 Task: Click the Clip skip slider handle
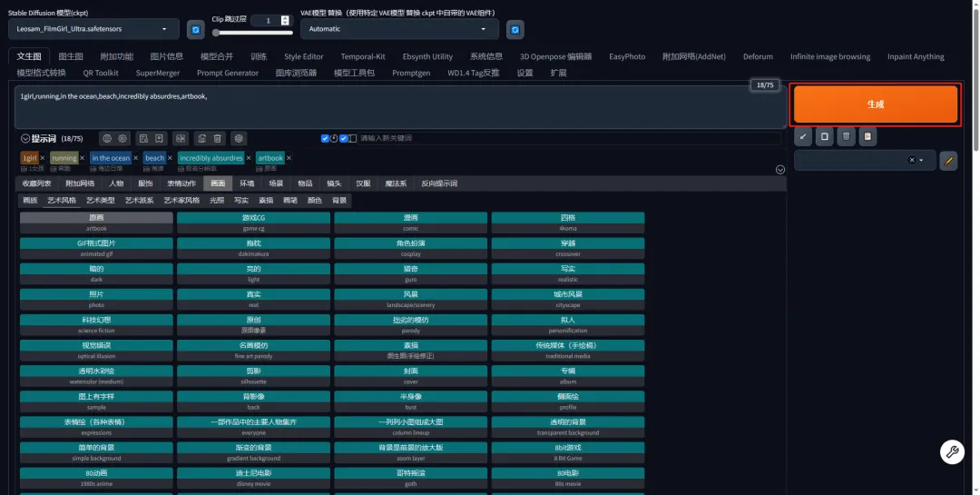[x=216, y=33]
